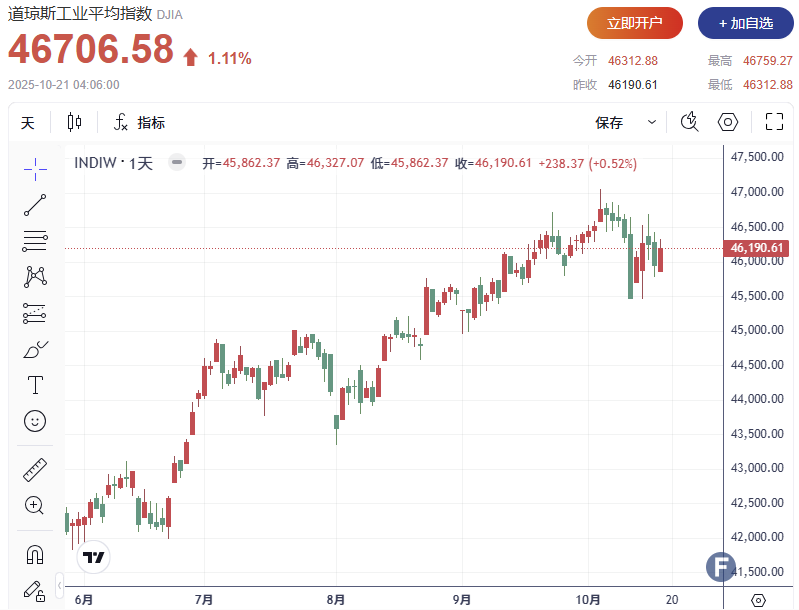Viewport: 799px width, 610px height.
Task: Expand the 保存 dropdown arrow
Action: (x=652, y=123)
